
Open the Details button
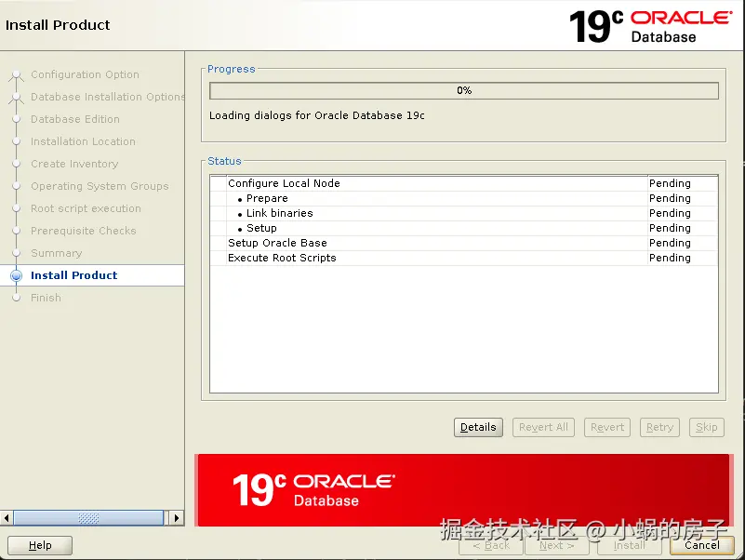[x=478, y=427]
